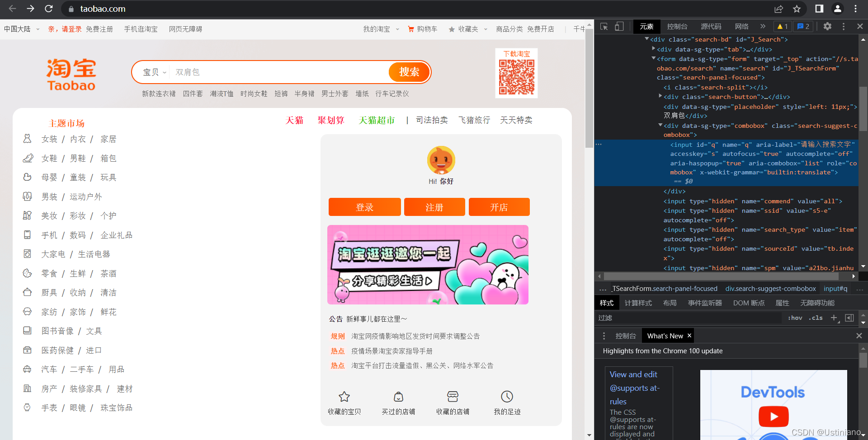Toggle DevTools device toolbar icon

click(x=619, y=27)
